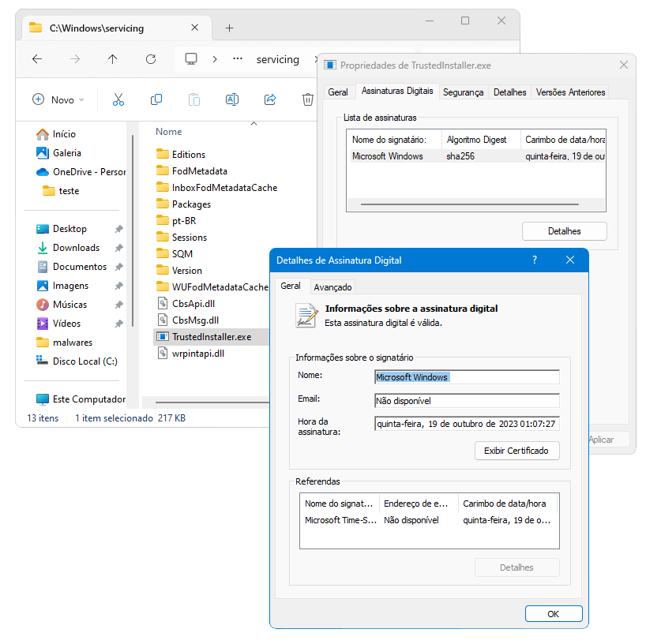Select the Editions folder
Viewport: 646px width, 644px height.
[181, 155]
